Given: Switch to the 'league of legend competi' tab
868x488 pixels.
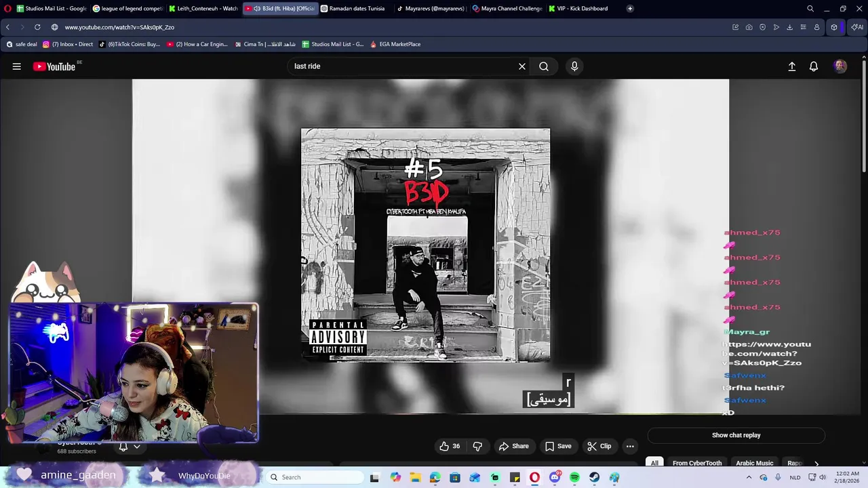Looking at the screenshot, I should tap(128, 8).
